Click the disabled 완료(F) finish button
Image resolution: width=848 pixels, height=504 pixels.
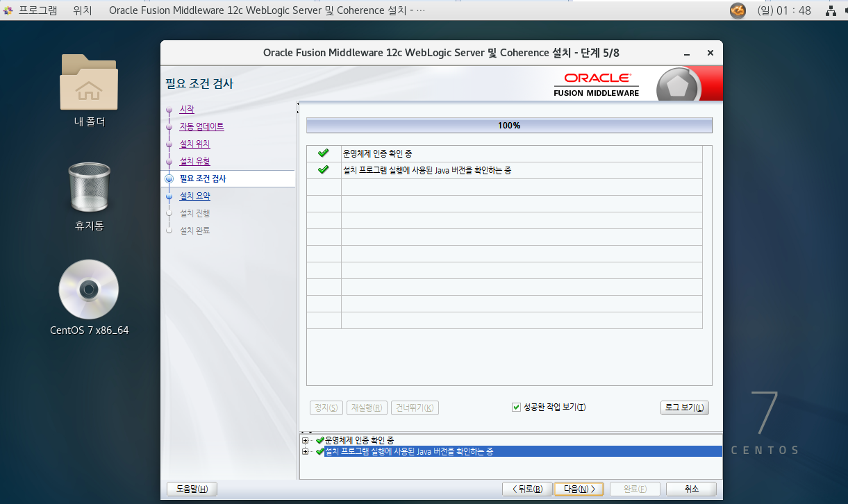coord(635,489)
